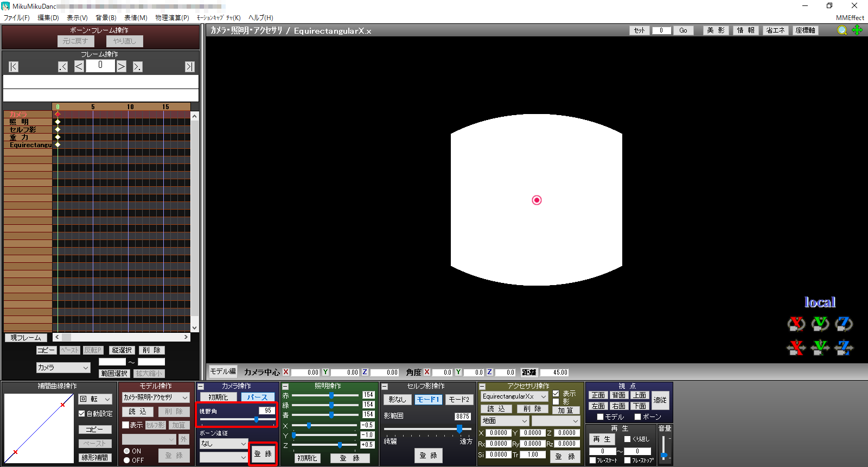This screenshot has height=467, width=868.
Task: Click the パース perspective button
Action: [258, 397]
